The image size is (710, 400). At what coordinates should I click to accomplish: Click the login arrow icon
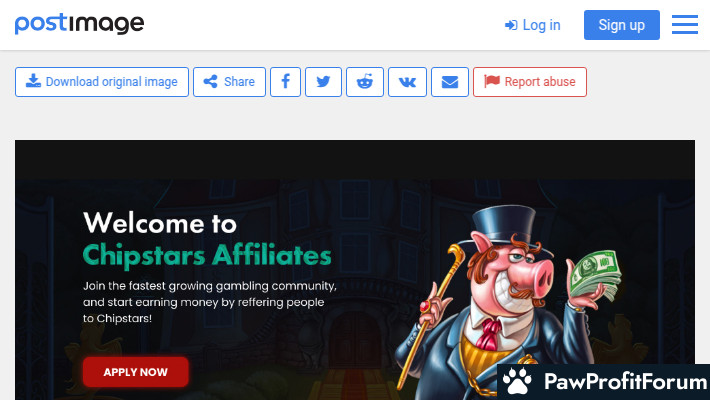[511, 25]
